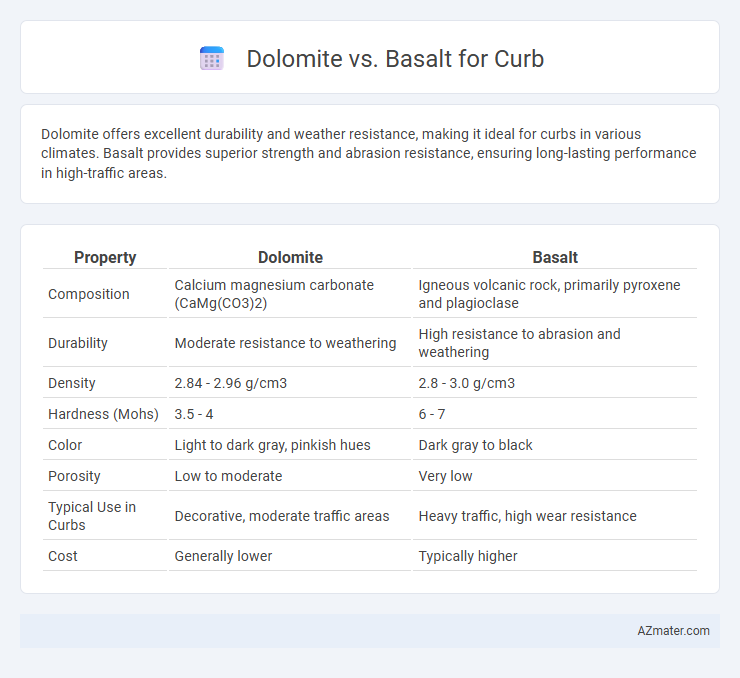
Task: Select the 'Dolomite' column header
Action: click(290, 257)
